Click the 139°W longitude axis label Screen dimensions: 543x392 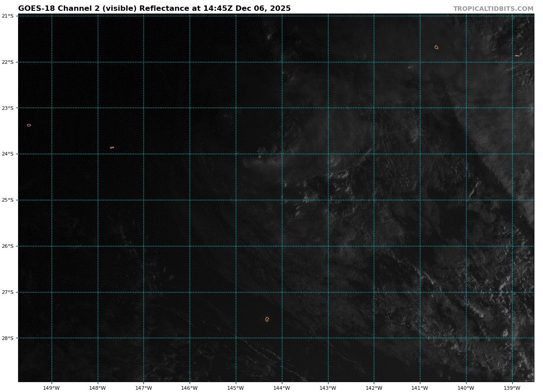pyautogui.click(x=512, y=388)
